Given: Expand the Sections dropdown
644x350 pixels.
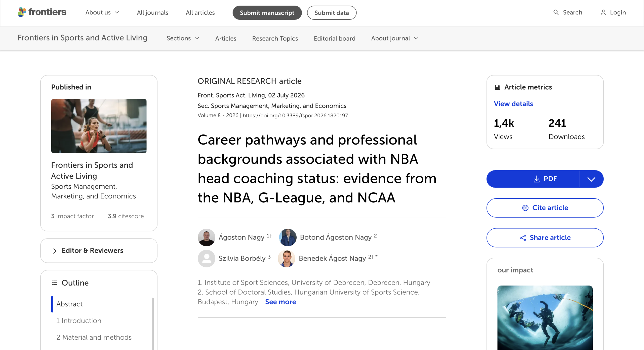Looking at the screenshot, I should pyautogui.click(x=183, y=38).
